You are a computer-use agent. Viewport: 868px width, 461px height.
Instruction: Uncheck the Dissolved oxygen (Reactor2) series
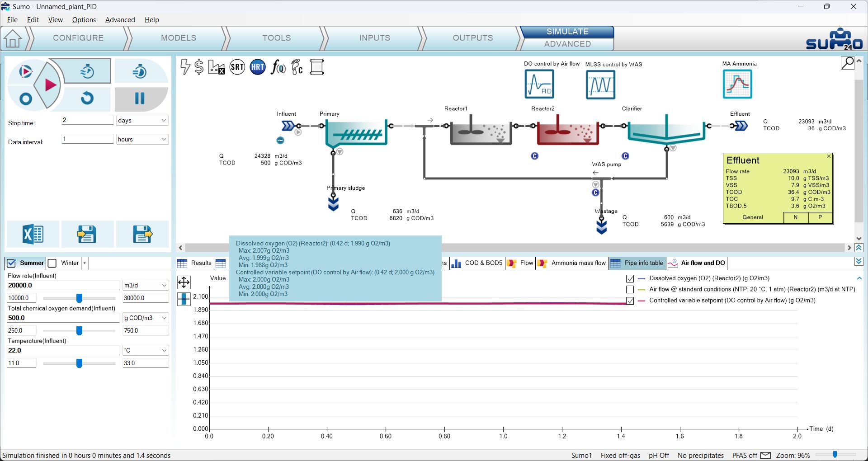click(630, 278)
